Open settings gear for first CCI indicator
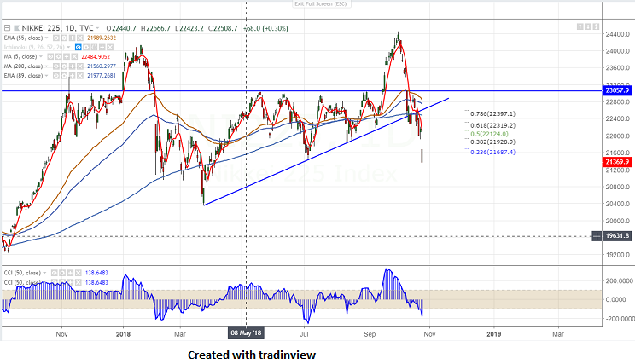Image resolution: width=635 pixels, height=364 pixels. (x=62, y=273)
